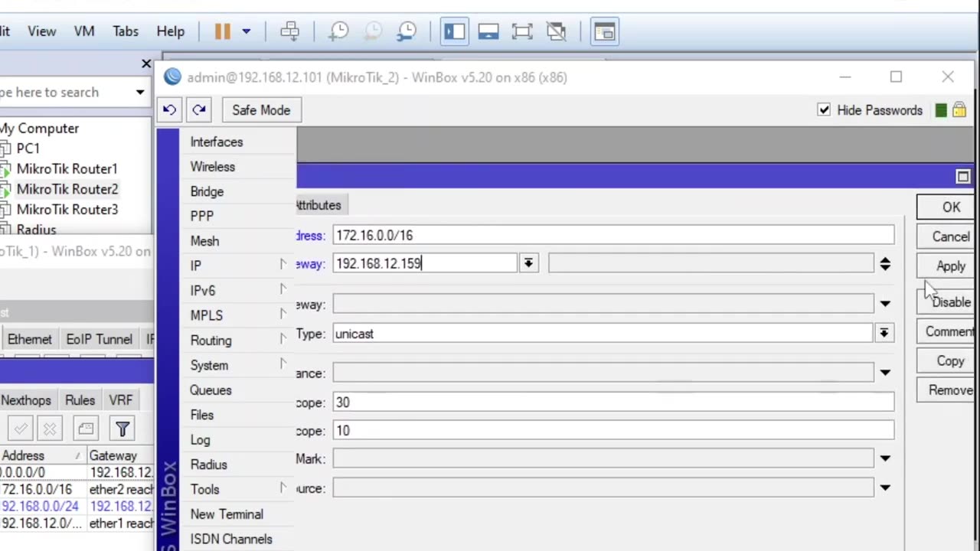Viewport: 980px width, 551px height.
Task: Open the Type unicast dropdown
Action: [x=884, y=334]
